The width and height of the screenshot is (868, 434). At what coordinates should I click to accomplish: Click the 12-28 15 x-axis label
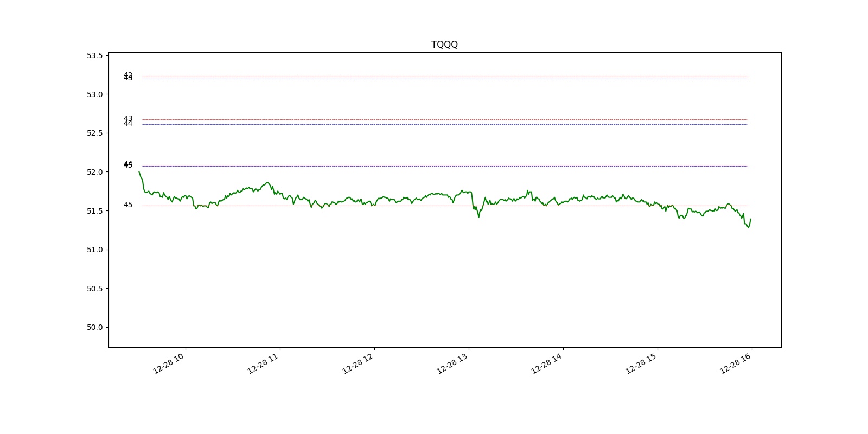[642, 362]
